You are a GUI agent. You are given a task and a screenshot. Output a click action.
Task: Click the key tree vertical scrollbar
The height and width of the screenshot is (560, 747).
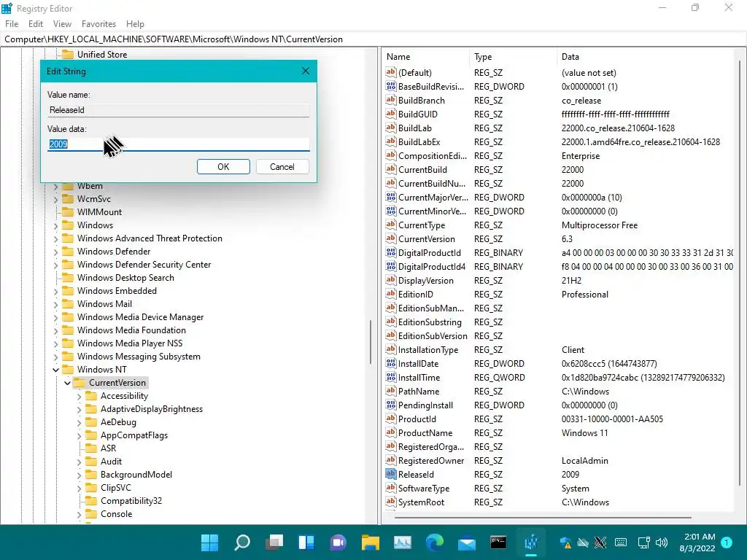point(370,342)
